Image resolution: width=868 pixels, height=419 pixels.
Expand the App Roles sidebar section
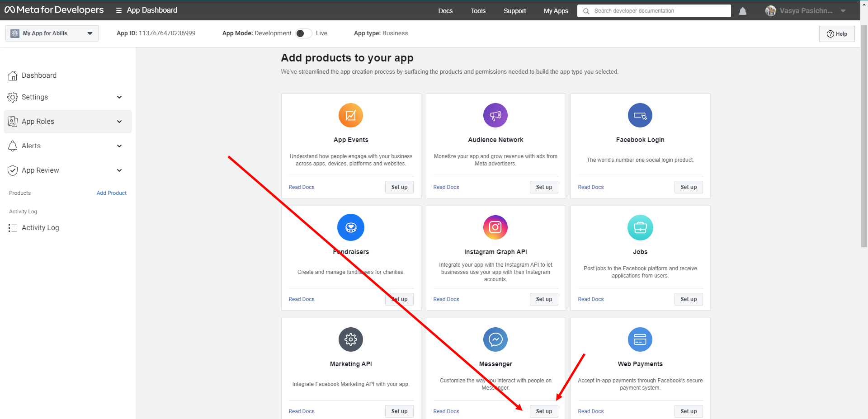point(119,122)
